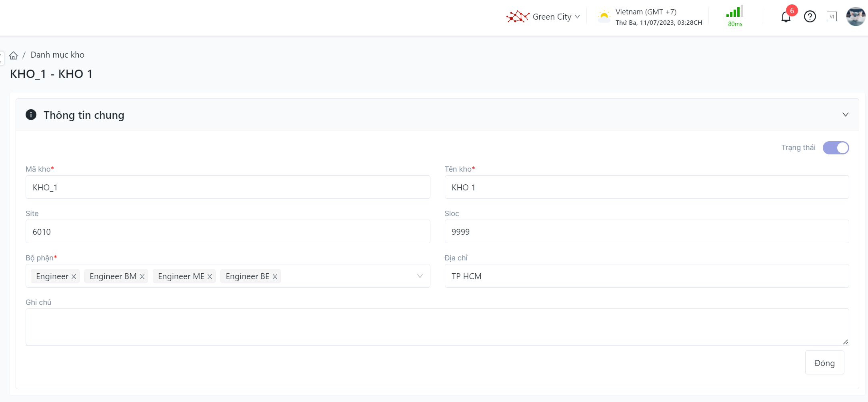868x402 pixels.
Task: Click the network signal strength icon
Action: coord(735,12)
